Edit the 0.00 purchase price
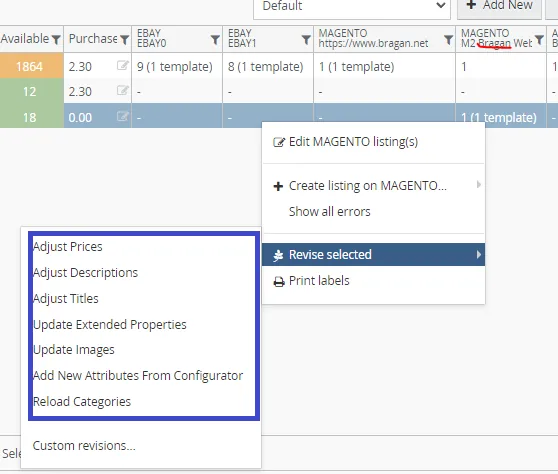Image resolution: width=558 pixels, height=474 pixels. click(x=122, y=116)
